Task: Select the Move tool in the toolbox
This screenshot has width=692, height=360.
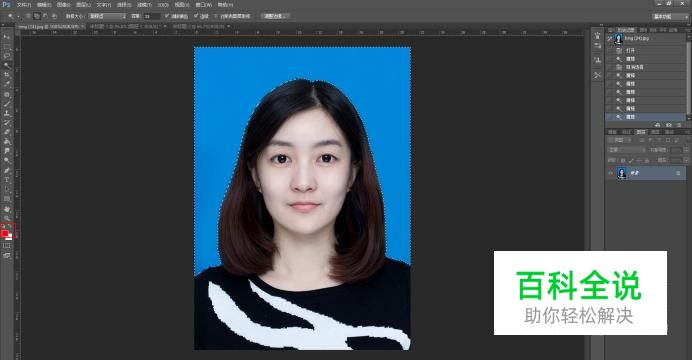Action: coord(7,37)
